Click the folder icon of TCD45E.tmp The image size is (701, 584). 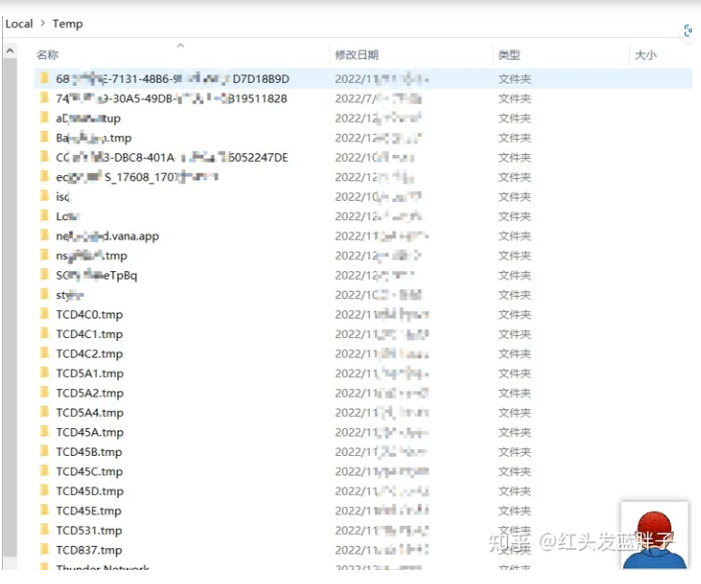(44, 510)
